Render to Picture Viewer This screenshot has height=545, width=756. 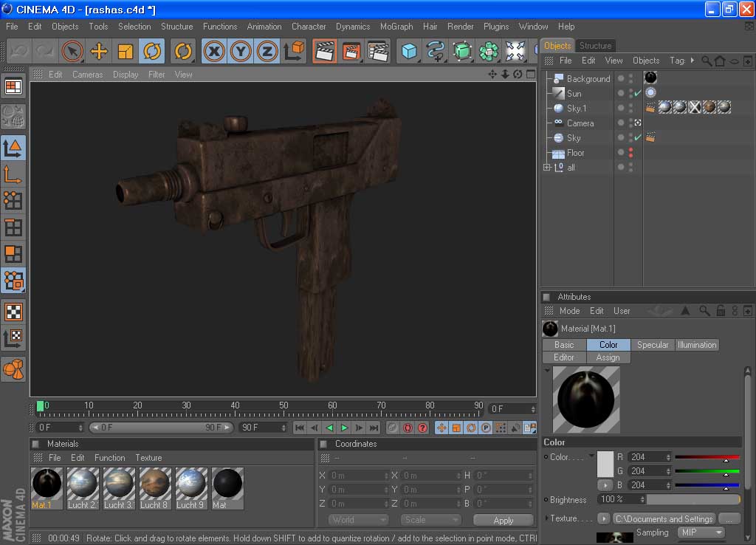pos(351,51)
